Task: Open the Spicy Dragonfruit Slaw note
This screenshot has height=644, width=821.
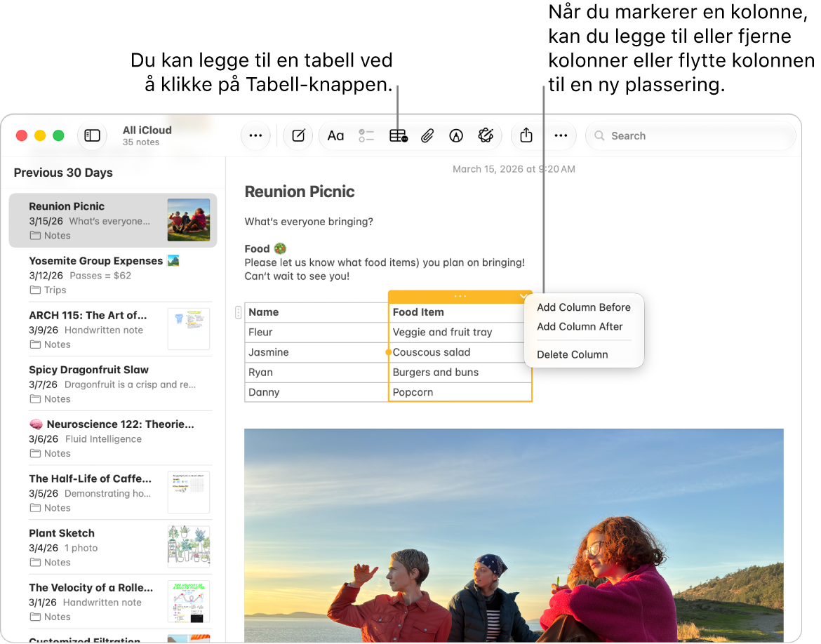Action: tap(113, 384)
